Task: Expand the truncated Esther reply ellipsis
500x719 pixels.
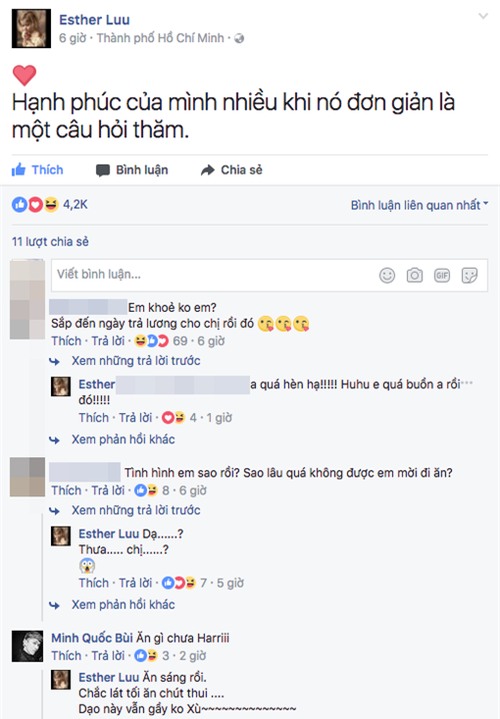Action: (467, 383)
